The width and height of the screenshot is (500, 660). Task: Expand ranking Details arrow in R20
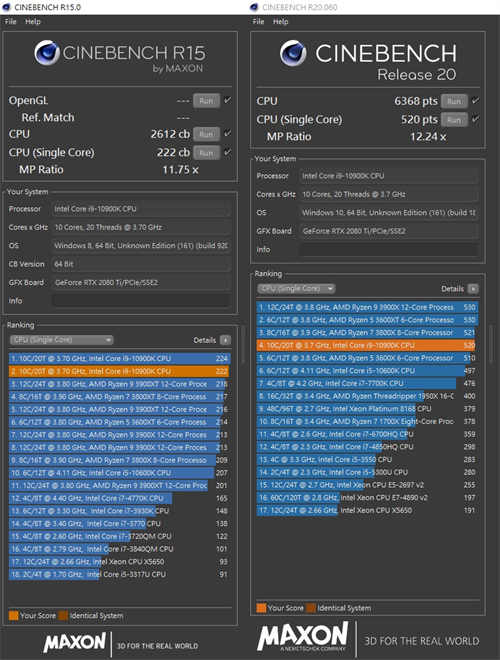(x=473, y=289)
